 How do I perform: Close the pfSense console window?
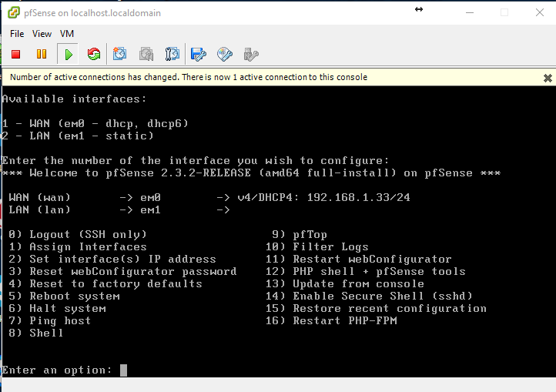(x=538, y=13)
